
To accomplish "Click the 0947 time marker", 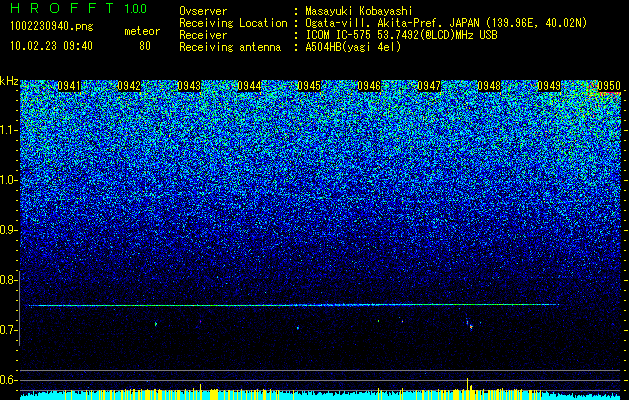I will (429, 86).
